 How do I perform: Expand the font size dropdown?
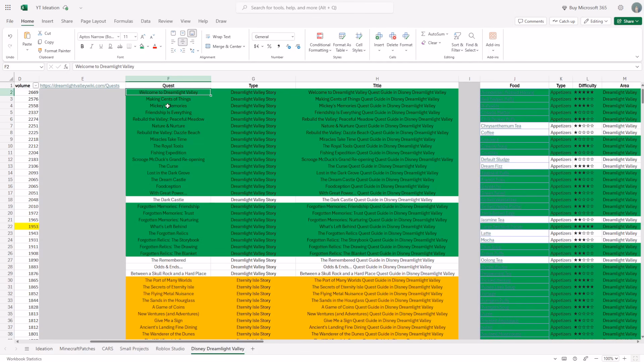(136, 37)
